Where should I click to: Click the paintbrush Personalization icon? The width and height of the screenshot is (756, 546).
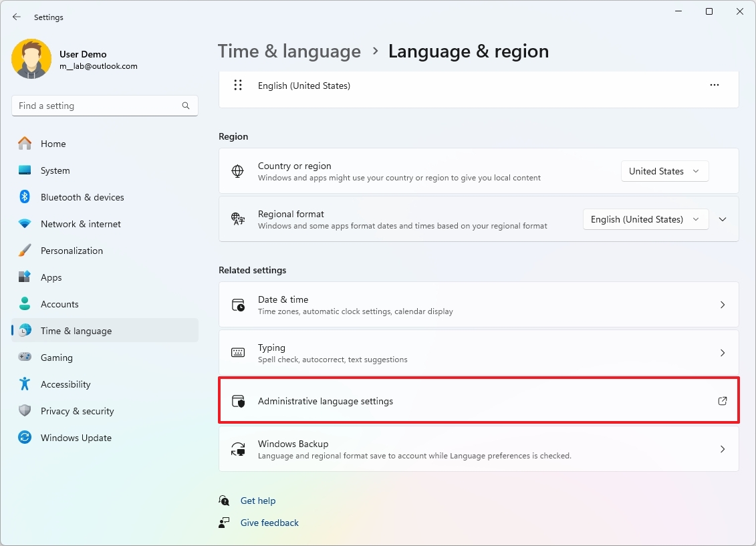pos(25,251)
